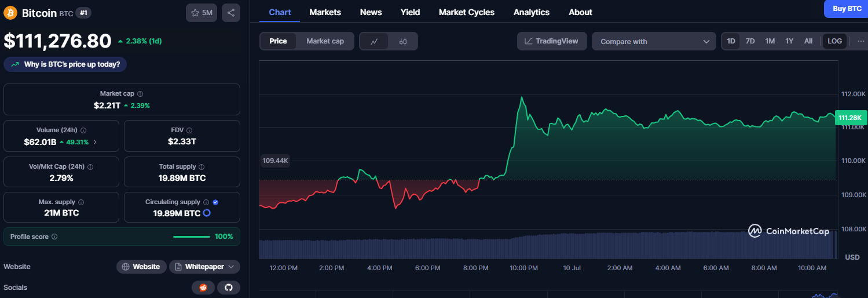Click the Buy BTC button
Screen dimensions: 868x298
[x=847, y=9]
